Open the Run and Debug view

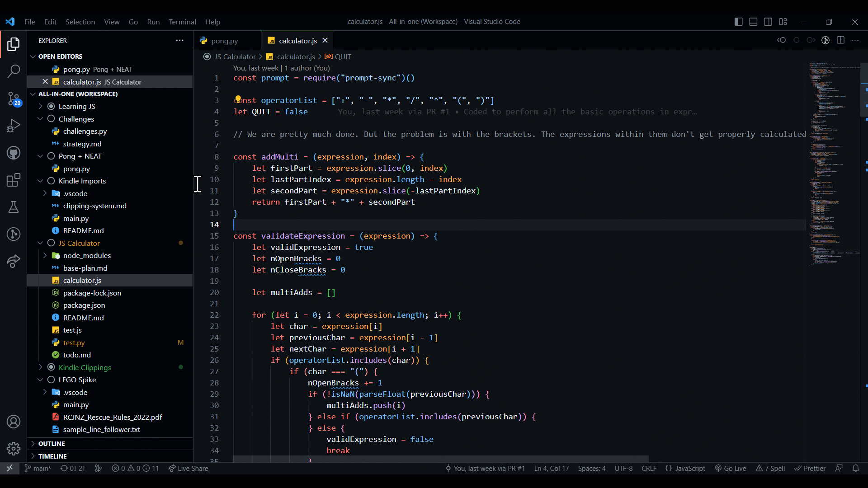[14, 126]
